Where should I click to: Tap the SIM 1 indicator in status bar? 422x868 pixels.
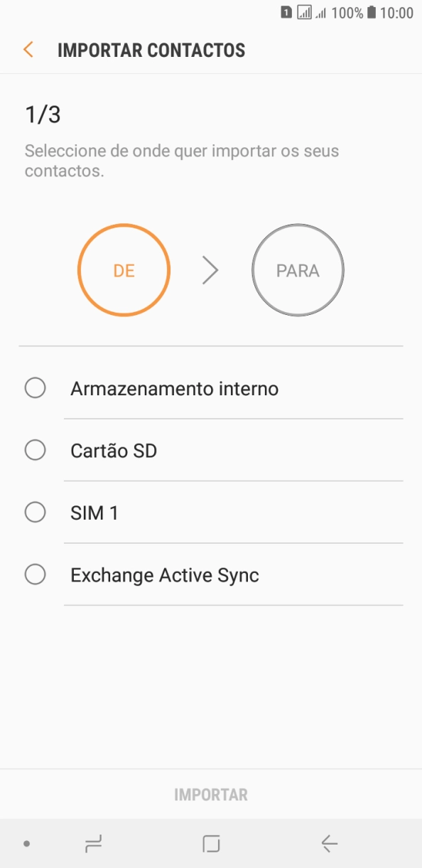click(x=286, y=12)
